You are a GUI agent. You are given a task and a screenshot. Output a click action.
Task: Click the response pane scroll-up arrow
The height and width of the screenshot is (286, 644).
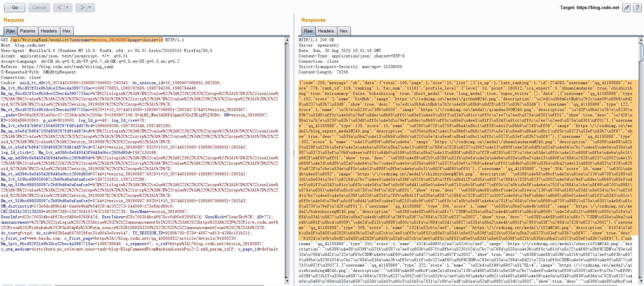click(641, 40)
